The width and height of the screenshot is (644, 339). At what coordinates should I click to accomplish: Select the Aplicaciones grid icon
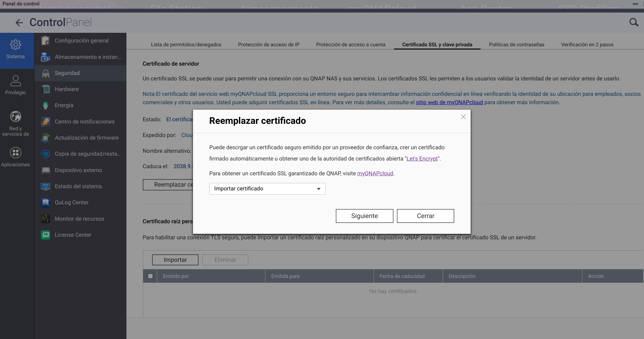(x=15, y=153)
